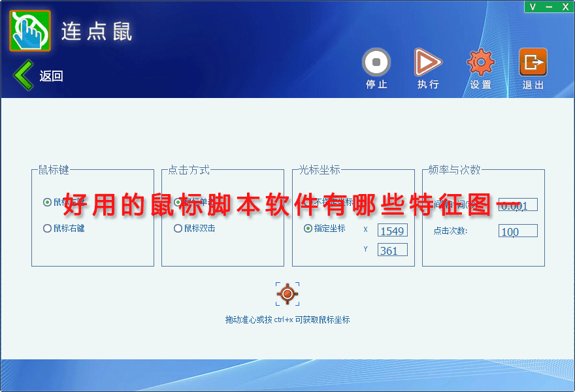Click the 连点鼠 application title text
The height and width of the screenshot is (392, 575).
pos(97,31)
